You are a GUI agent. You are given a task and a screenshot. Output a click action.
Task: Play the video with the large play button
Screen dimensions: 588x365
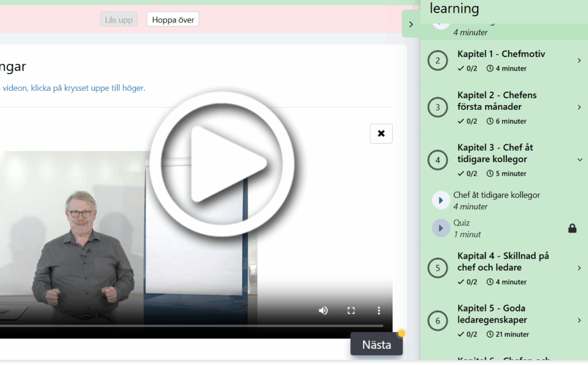tap(222, 164)
